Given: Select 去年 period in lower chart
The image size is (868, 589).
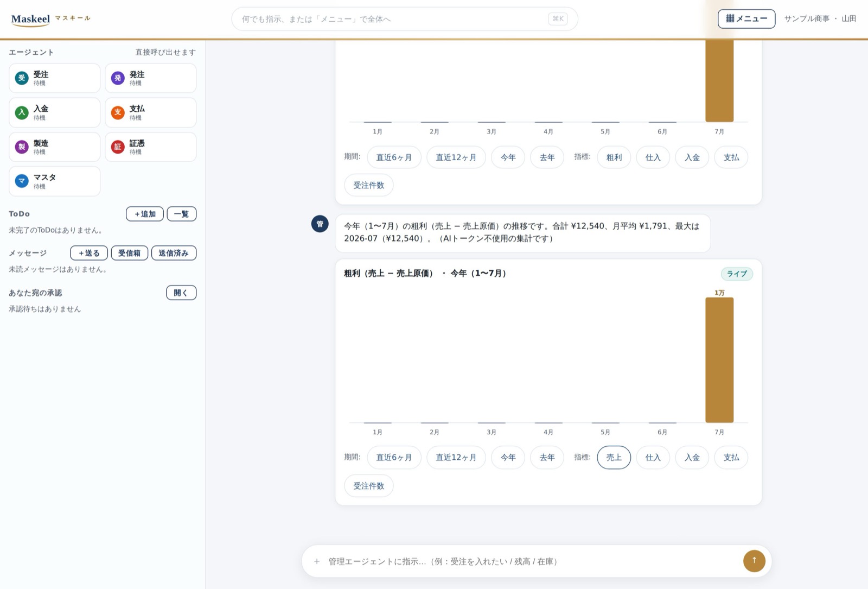Looking at the screenshot, I should click(x=547, y=458).
